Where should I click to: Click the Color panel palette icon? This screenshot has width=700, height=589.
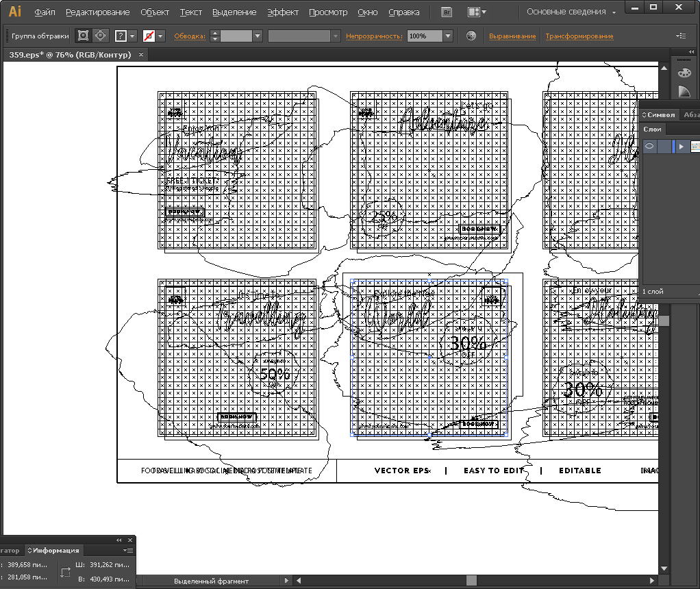pyautogui.click(x=684, y=73)
